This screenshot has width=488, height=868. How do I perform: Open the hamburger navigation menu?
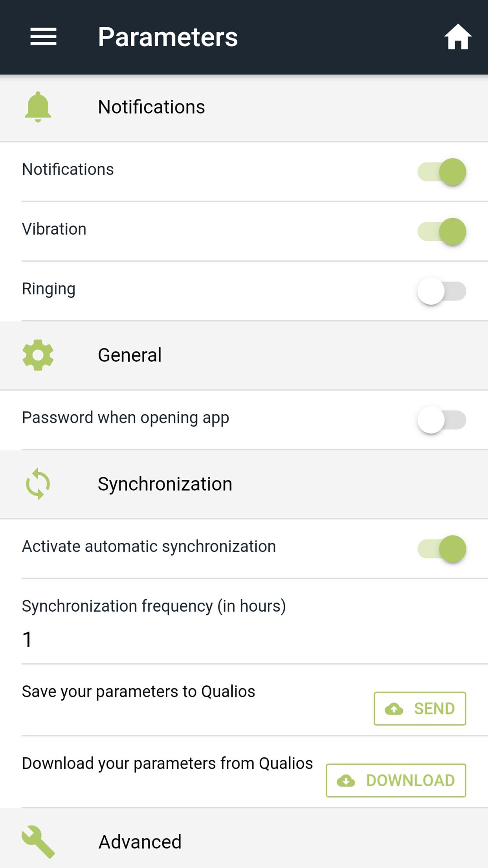point(43,37)
